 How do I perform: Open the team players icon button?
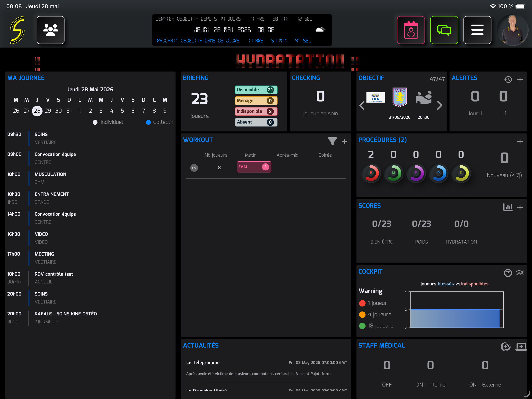[50, 30]
